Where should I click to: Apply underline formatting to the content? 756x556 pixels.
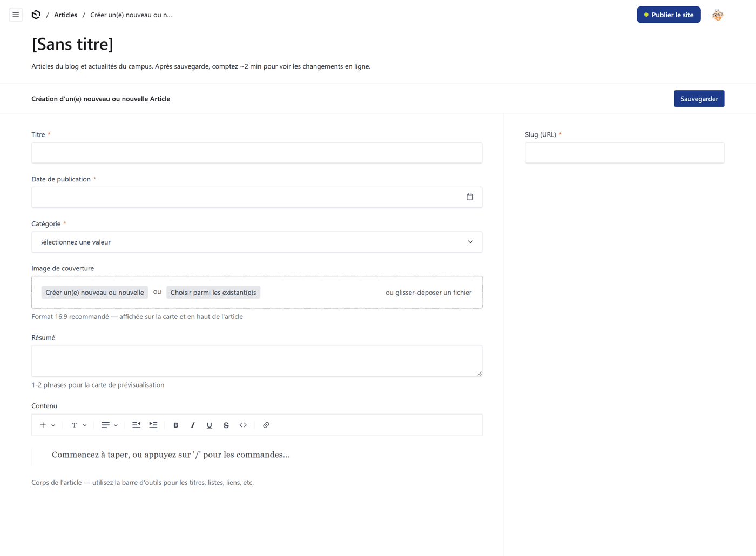point(209,425)
